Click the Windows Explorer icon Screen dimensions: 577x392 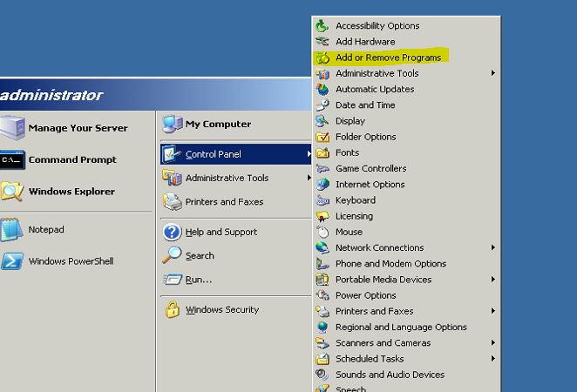(x=12, y=192)
